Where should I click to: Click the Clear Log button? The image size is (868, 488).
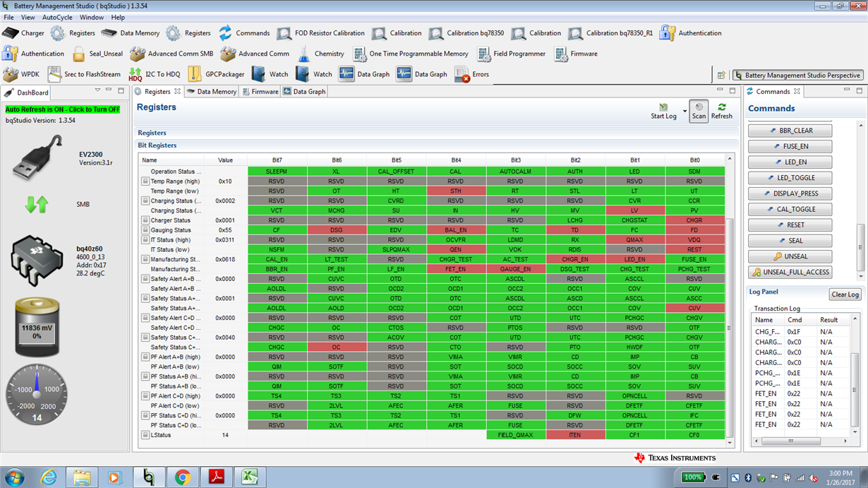click(x=845, y=294)
